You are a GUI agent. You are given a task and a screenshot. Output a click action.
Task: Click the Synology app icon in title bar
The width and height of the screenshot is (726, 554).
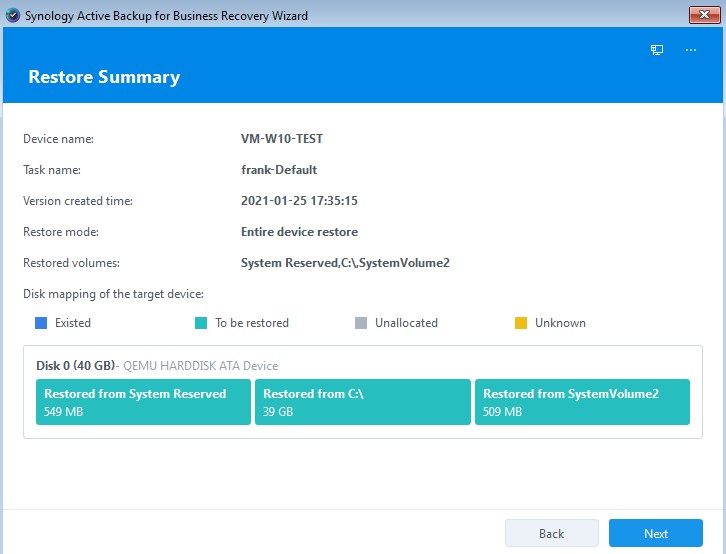coord(13,15)
